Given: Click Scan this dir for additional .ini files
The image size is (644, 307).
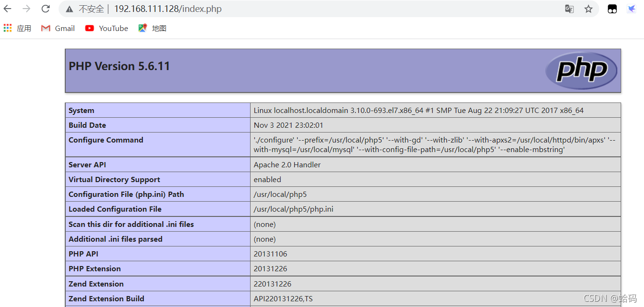Looking at the screenshot, I should coord(131,225).
